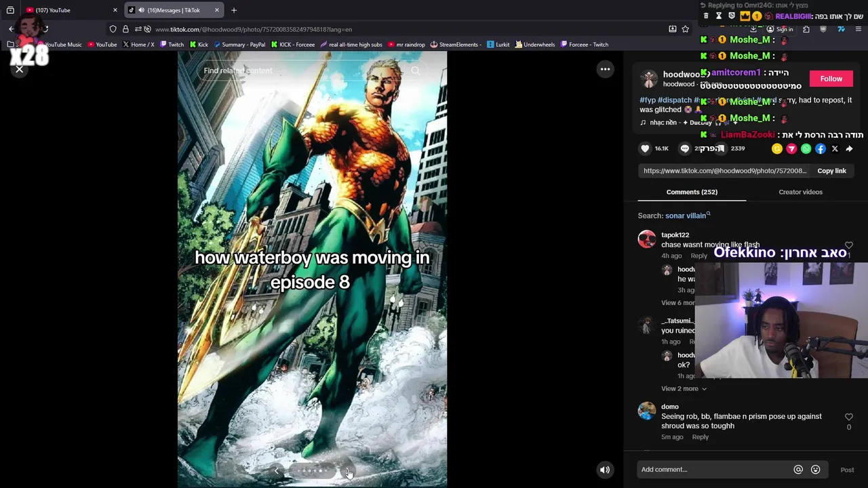Screen dimensions: 868x488
Task: Open Twitch bookmark
Action: [x=172, y=45]
